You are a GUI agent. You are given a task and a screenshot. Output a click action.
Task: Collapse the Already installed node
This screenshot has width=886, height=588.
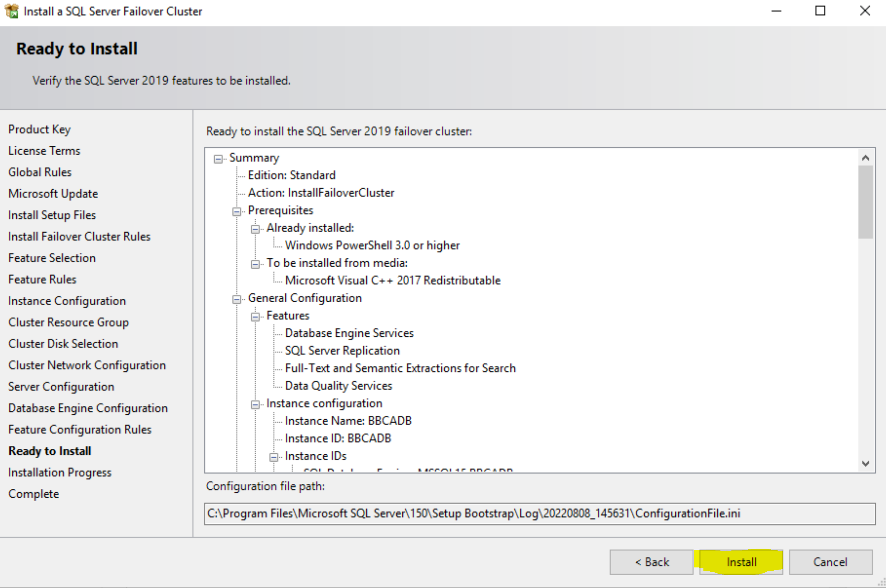click(255, 229)
